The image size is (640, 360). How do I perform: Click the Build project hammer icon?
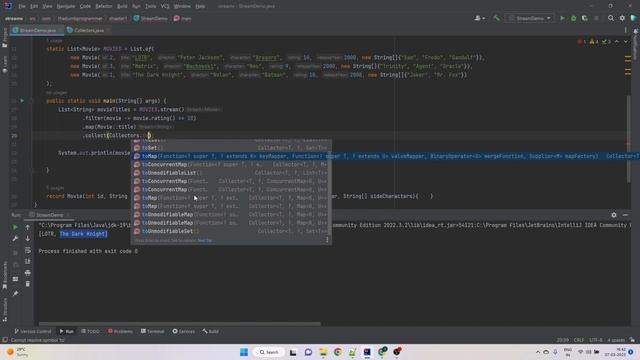click(496, 18)
